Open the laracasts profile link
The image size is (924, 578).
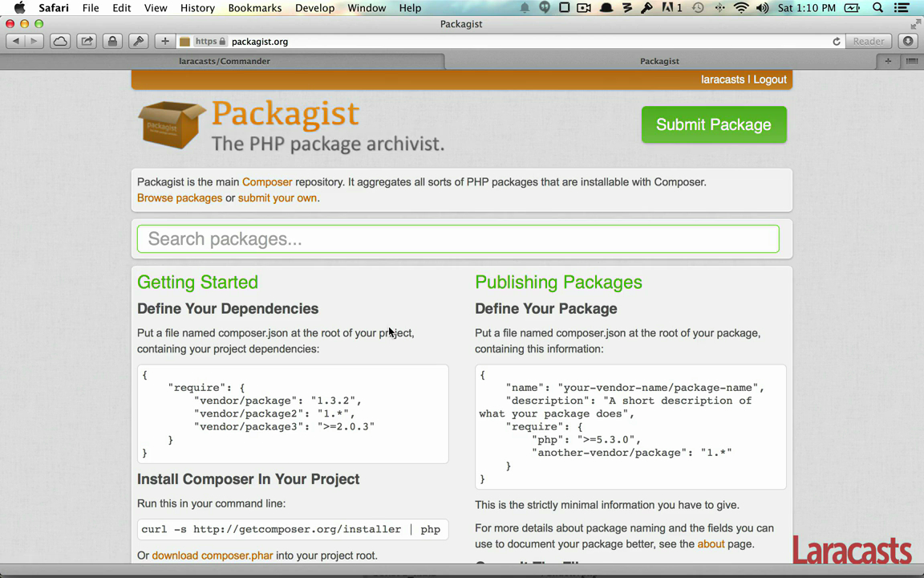click(x=723, y=79)
